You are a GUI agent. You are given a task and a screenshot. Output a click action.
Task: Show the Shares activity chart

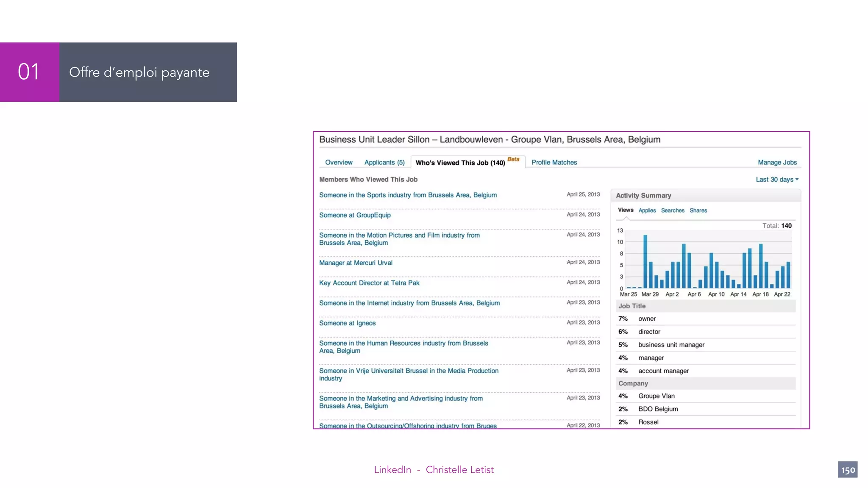pos(698,211)
